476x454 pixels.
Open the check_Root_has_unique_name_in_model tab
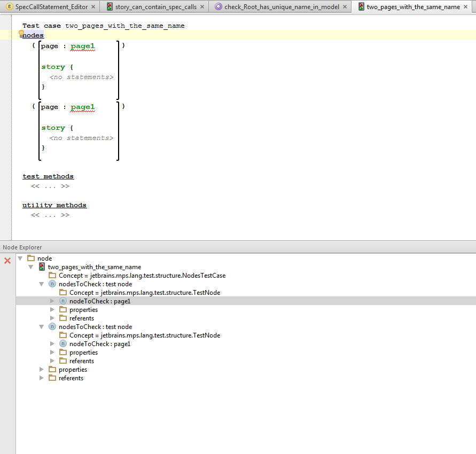pos(282,7)
